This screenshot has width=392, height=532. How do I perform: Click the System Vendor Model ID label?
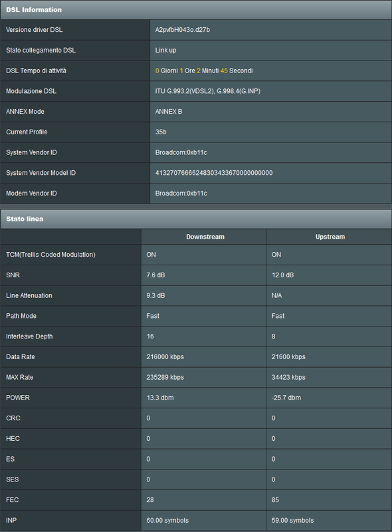pos(41,173)
